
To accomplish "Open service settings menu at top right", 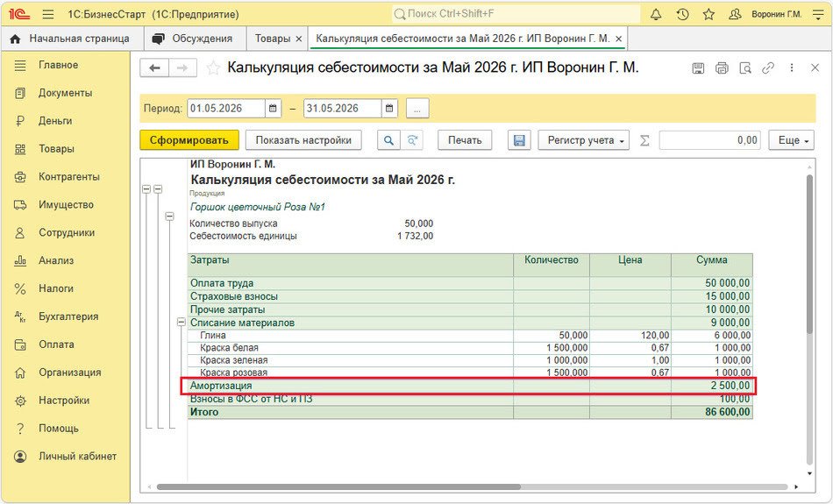I will tap(818, 14).
